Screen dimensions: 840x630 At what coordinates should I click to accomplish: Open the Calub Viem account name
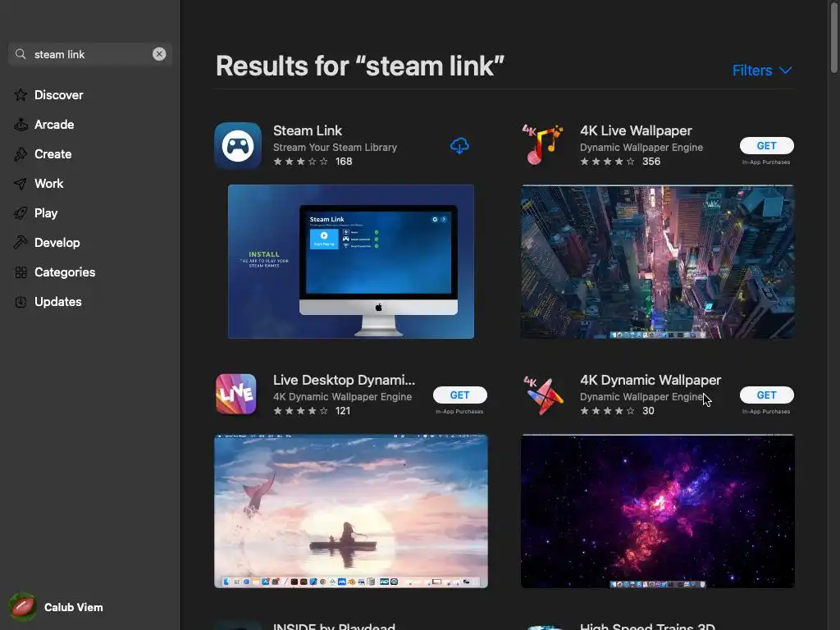click(x=73, y=607)
